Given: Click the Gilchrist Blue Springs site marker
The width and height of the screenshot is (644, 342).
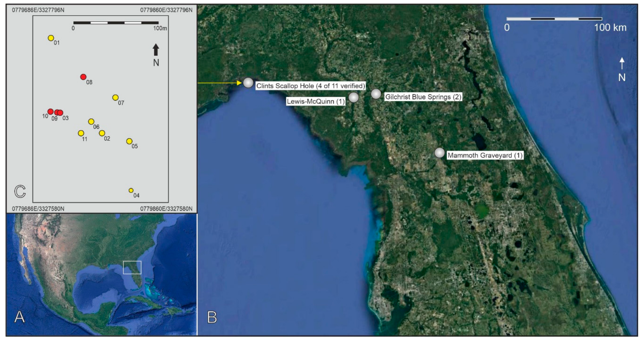Looking at the screenshot, I should (x=376, y=94).
